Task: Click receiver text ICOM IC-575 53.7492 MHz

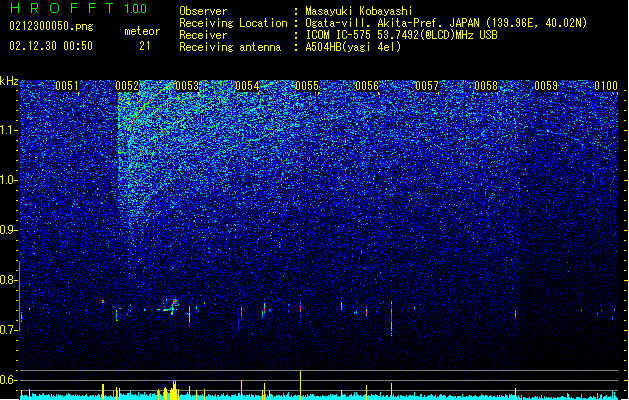Action: [401, 35]
